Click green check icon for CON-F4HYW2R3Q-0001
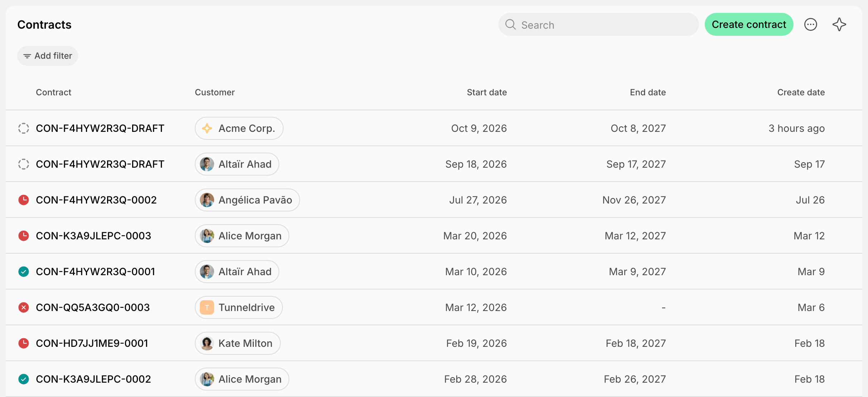Image resolution: width=868 pixels, height=397 pixels. (x=24, y=272)
